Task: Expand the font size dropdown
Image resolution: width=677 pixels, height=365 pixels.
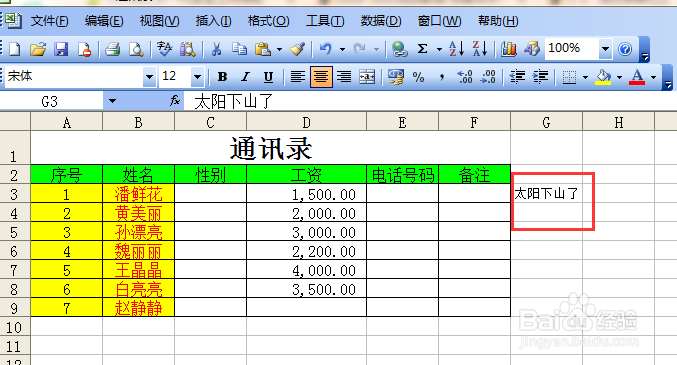Action: (x=197, y=77)
